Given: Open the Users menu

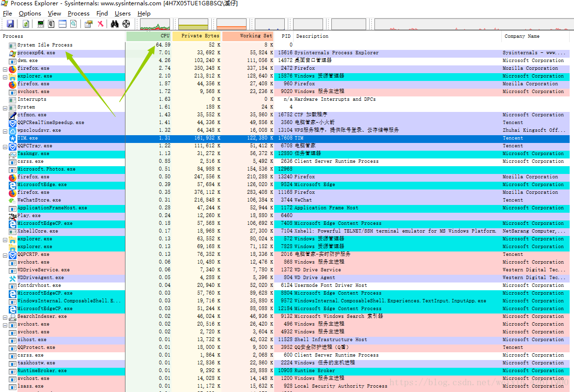Looking at the screenshot, I should (x=123, y=14).
